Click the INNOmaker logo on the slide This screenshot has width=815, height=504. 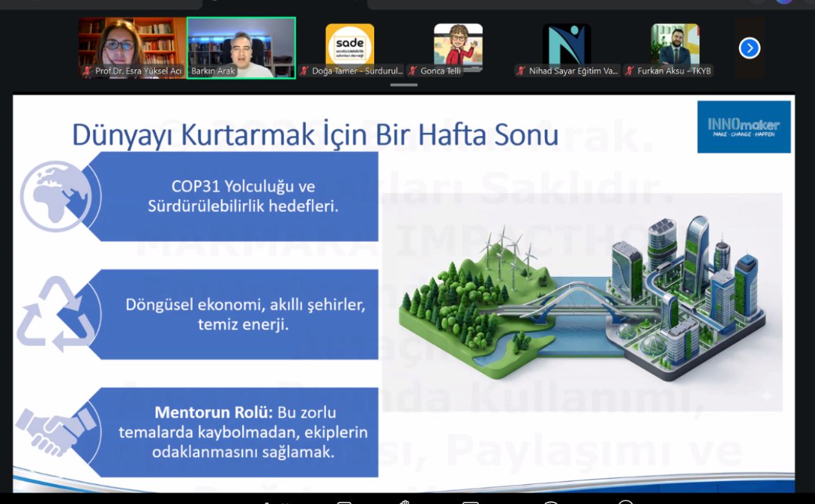(x=744, y=127)
